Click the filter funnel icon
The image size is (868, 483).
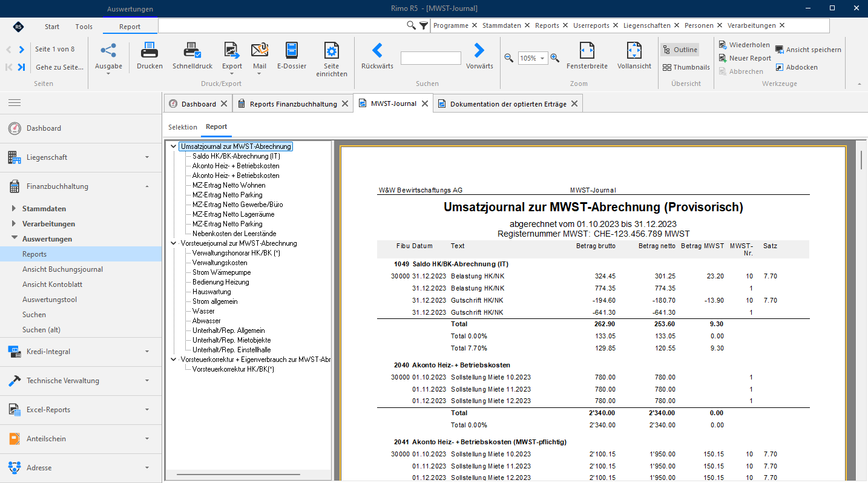(424, 25)
